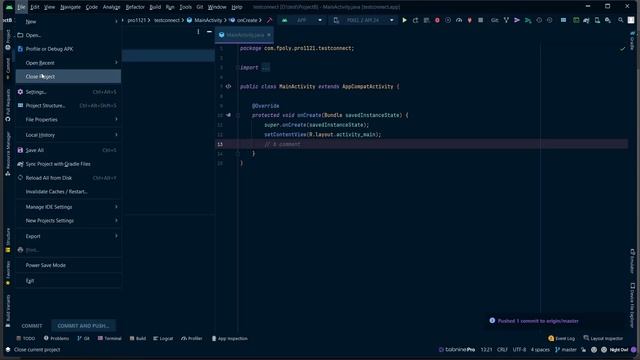Open the Tools menu

click(185, 7)
